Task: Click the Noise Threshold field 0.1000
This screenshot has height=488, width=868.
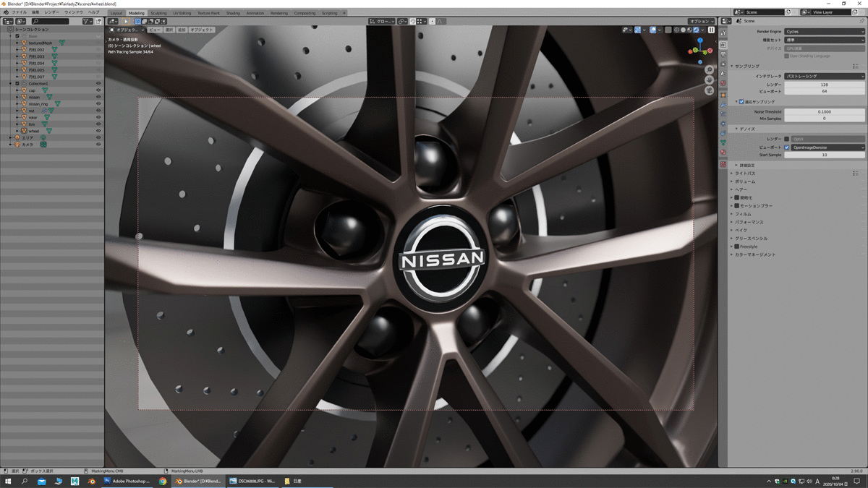Action: tap(825, 112)
